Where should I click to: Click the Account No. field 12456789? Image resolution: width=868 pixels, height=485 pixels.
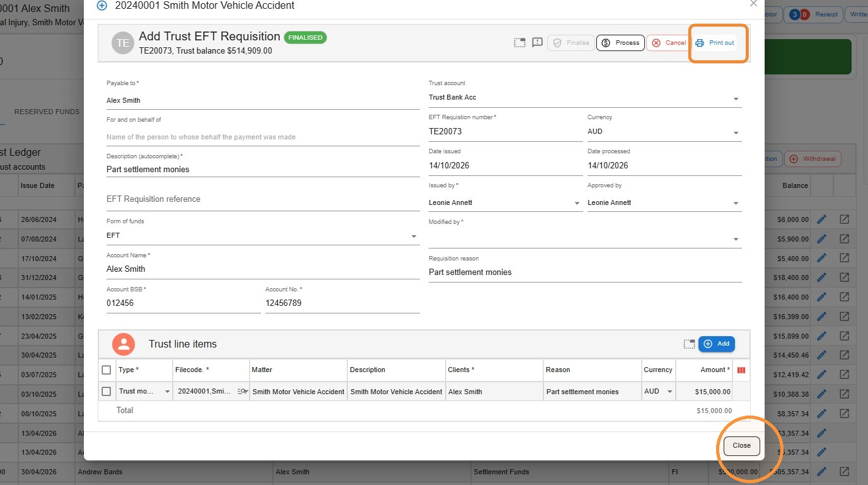(x=342, y=303)
